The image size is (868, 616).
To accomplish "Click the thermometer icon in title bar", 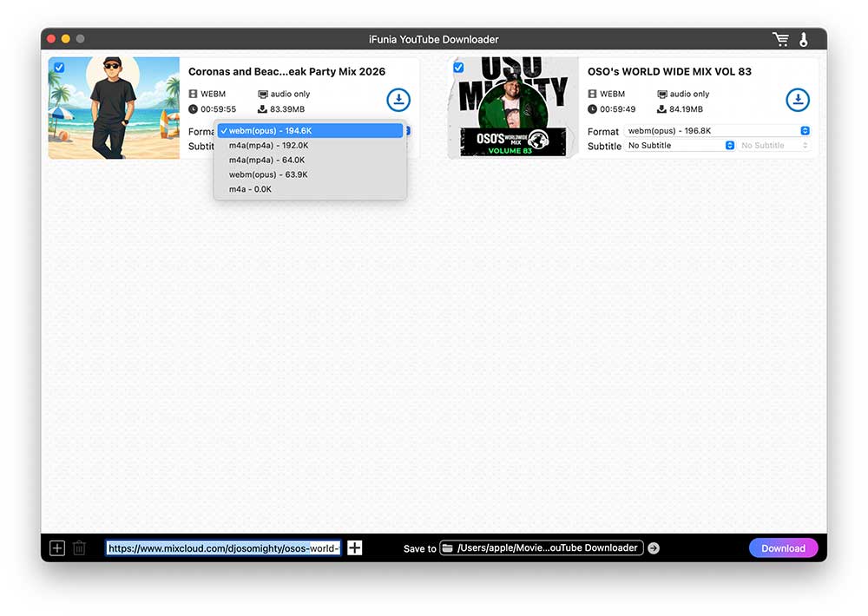I will [804, 40].
